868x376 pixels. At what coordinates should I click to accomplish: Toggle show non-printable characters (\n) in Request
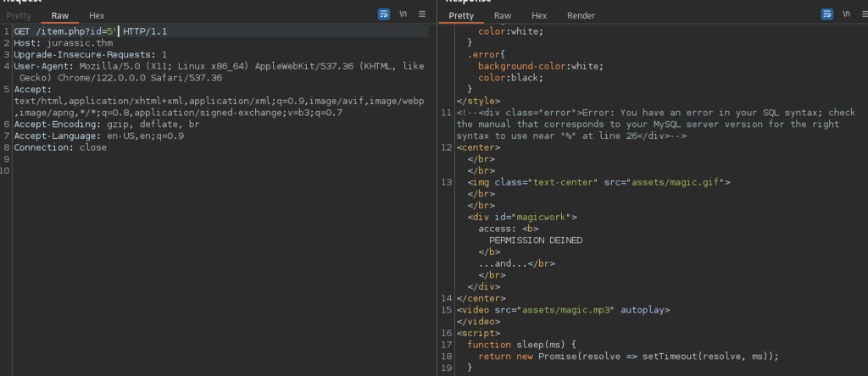[x=404, y=14]
